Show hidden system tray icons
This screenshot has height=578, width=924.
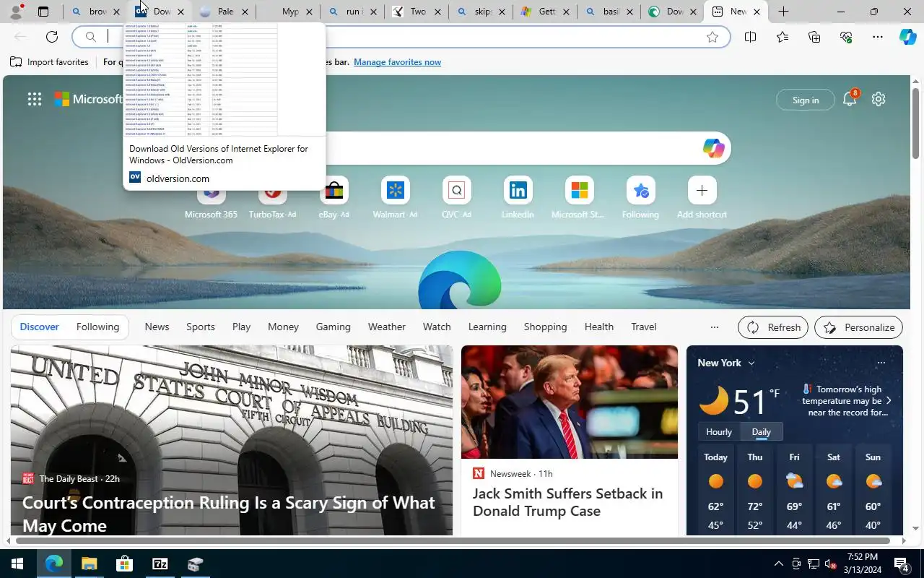778,564
